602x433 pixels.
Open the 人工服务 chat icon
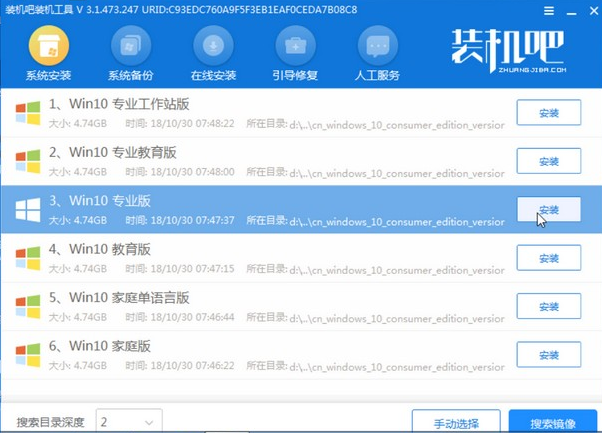377,47
